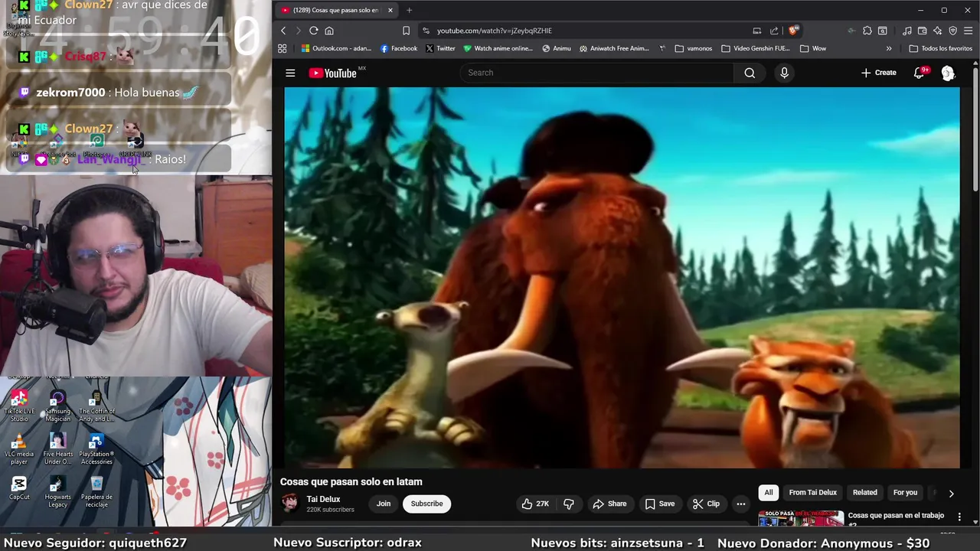
Task: Open the Brave Wallet icon
Action: pyautogui.click(x=923, y=31)
